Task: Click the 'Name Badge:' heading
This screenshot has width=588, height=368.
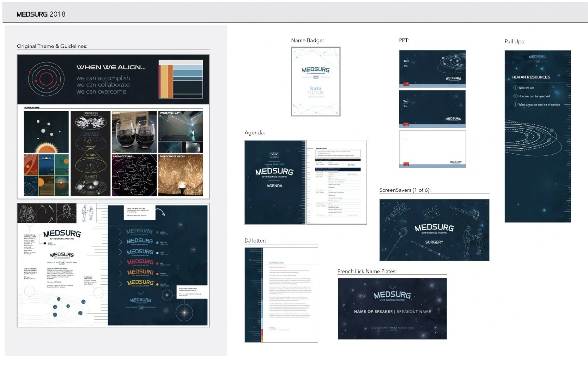Action: point(308,40)
